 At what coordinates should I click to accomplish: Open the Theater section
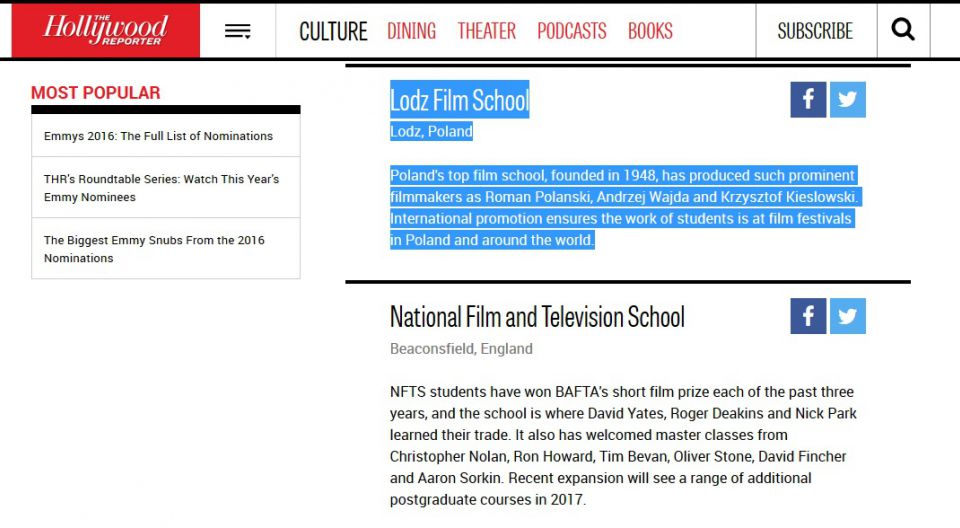point(487,31)
